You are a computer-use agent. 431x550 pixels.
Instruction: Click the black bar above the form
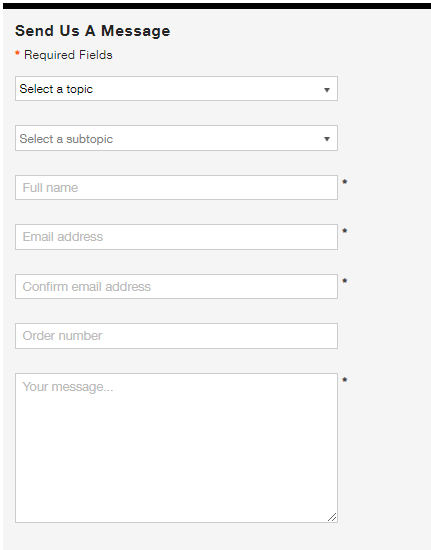click(x=217, y=6)
